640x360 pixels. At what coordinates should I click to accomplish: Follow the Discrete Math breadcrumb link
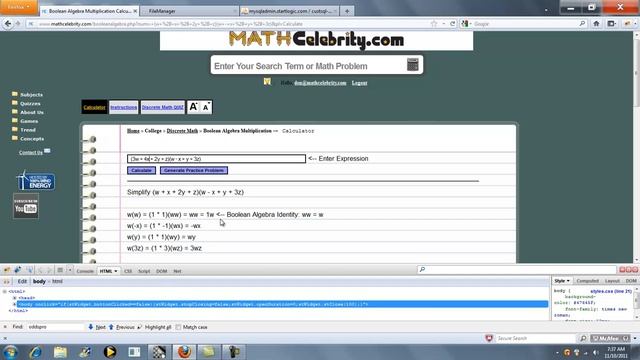(182, 131)
